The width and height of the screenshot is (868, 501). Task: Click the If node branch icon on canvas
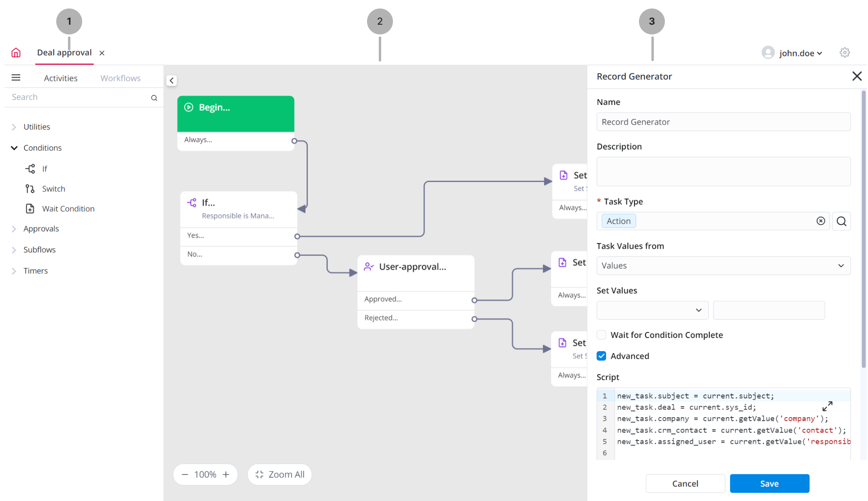pyautogui.click(x=192, y=203)
